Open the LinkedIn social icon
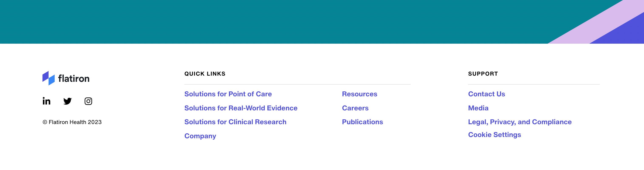The height and width of the screenshot is (170, 644). pos(47,101)
